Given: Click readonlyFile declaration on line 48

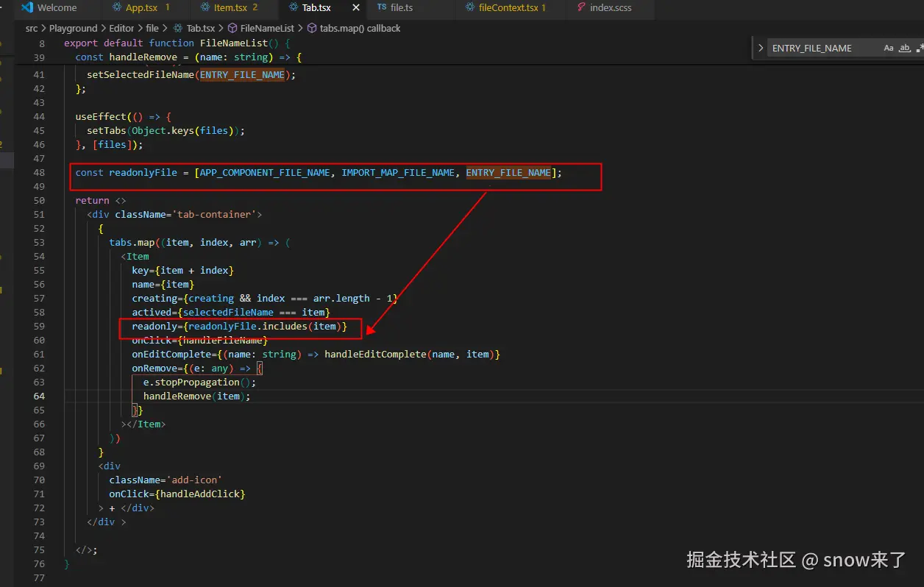Looking at the screenshot, I should (143, 172).
